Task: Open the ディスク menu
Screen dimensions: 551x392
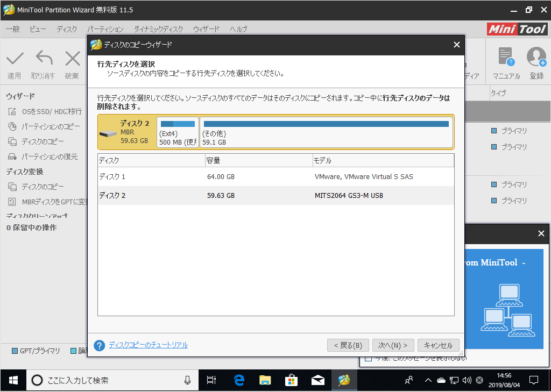Action: [67, 29]
